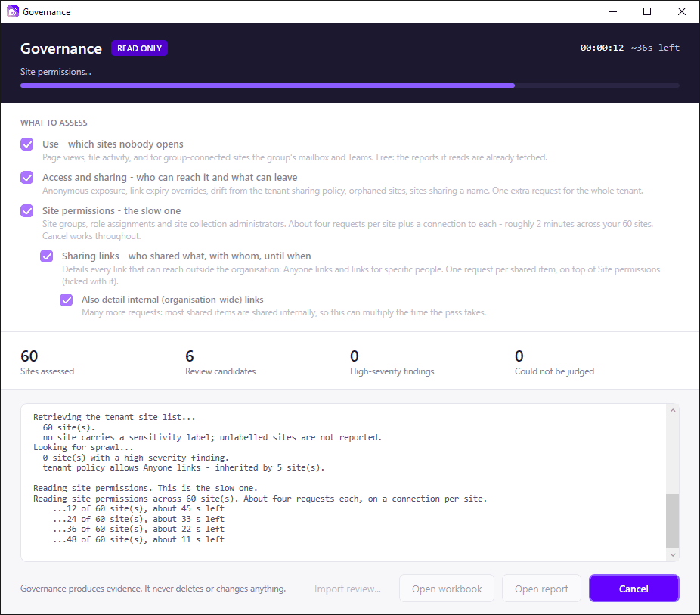Click log line '...36 of 60 site(s), about 22 s left'
The width and height of the screenshot is (700, 615).
pos(138,530)
